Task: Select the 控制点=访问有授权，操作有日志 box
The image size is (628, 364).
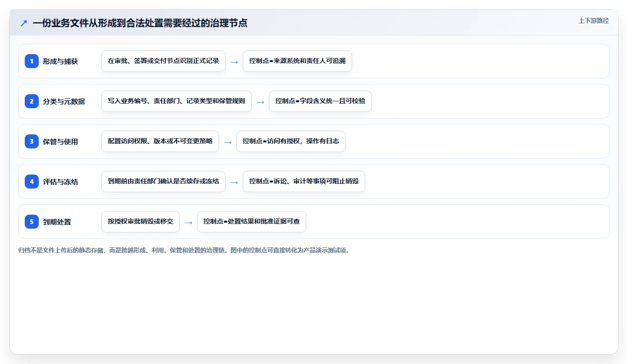Action: pos(291,141)
